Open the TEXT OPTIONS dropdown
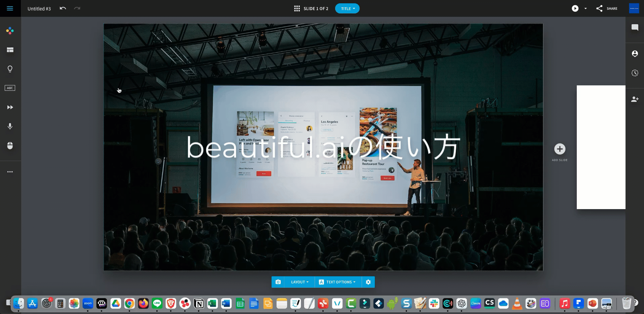The width and height of the screenshot is (644, 314). tap(338, 282)
